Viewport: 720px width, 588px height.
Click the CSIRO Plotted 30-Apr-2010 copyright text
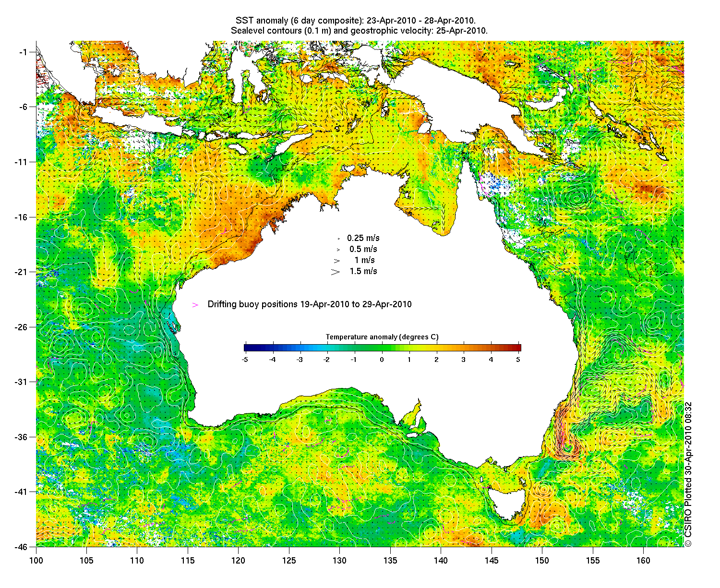point(688,474)
